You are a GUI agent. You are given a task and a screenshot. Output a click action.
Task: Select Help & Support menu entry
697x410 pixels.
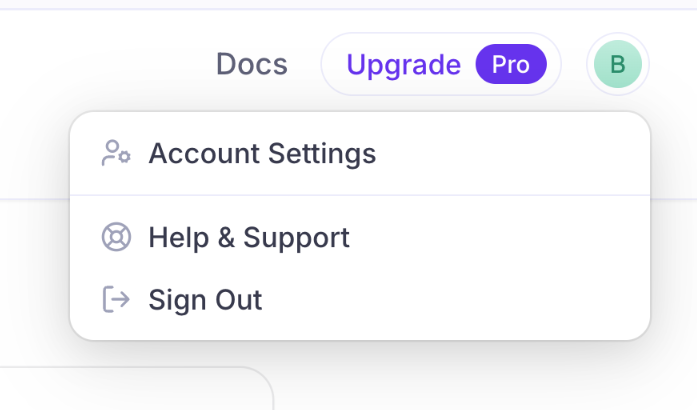248,237
